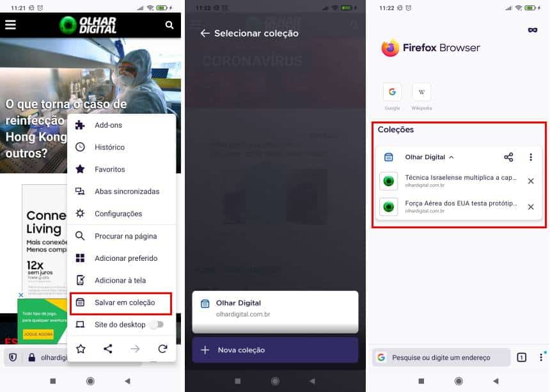Open Configurações from the browser menu
The image size is (550, 392).
click(x=122, y=214)
